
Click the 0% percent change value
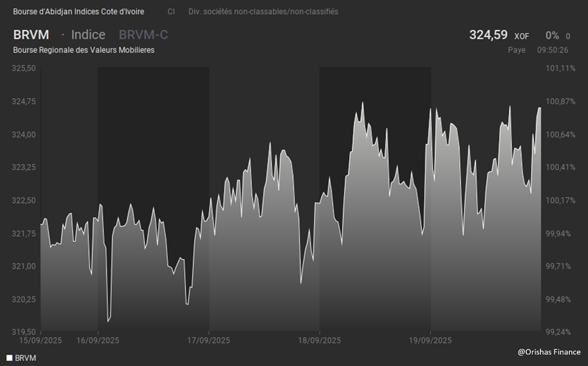point(552,35)
